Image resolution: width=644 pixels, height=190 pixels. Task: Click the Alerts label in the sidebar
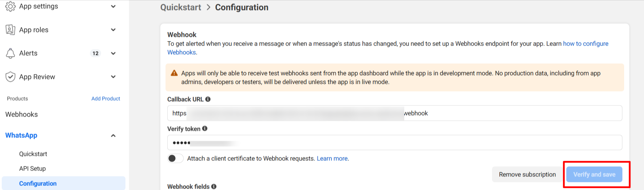coord(28,53)
